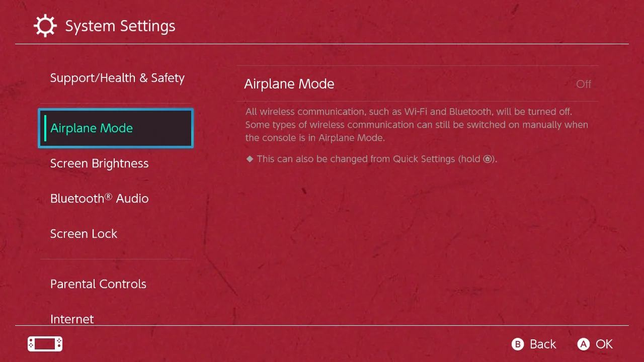Select Airplane Mode in the sidebar

click(116, 128)
